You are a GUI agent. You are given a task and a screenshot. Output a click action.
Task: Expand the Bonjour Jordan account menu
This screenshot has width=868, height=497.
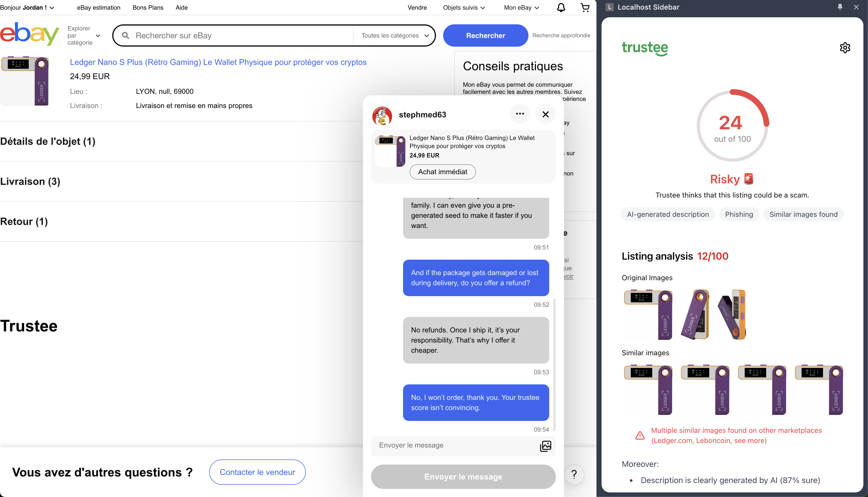[x=27, y=8]
